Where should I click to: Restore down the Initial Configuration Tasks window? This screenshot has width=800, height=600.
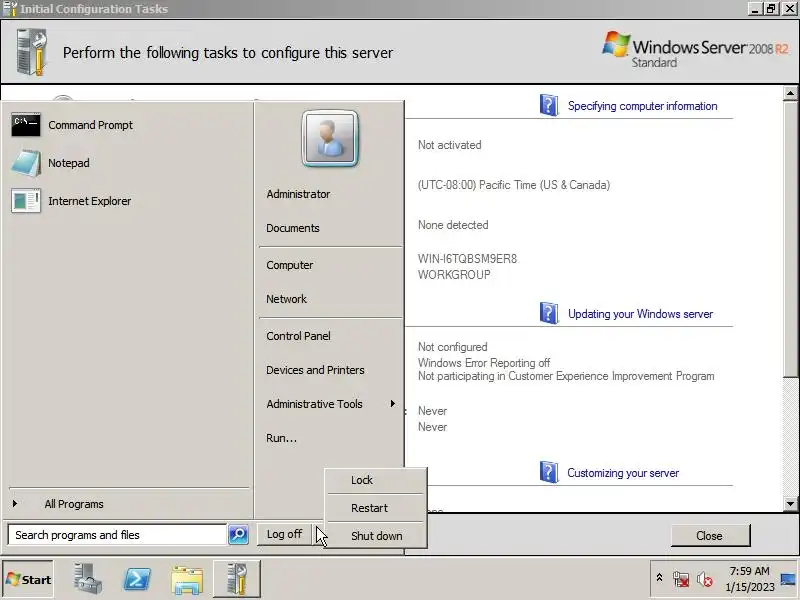[770, 9]
